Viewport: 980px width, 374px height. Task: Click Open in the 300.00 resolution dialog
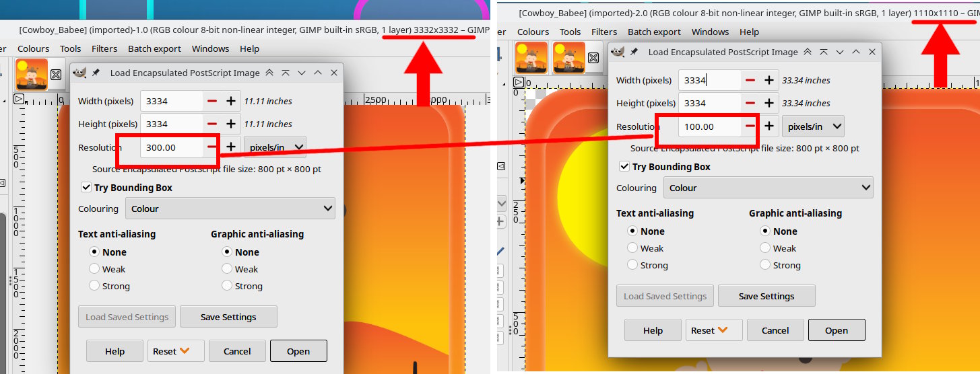[x=298, y=351]
